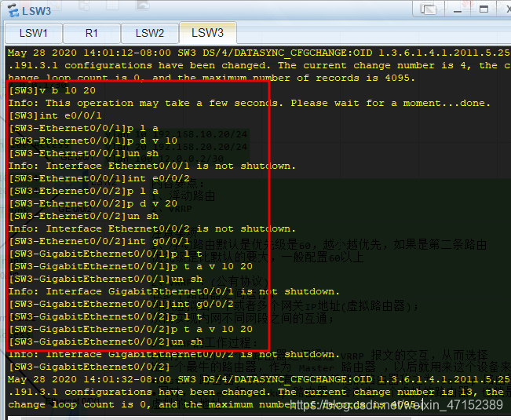
Task: Click the [SW3-Ethernet0/0/2]int g0/0/1 line
Action: click(x=99, y=242)
